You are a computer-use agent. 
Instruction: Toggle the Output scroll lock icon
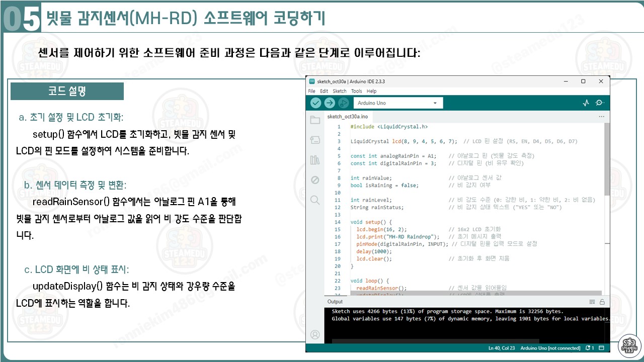coord(602,302)
